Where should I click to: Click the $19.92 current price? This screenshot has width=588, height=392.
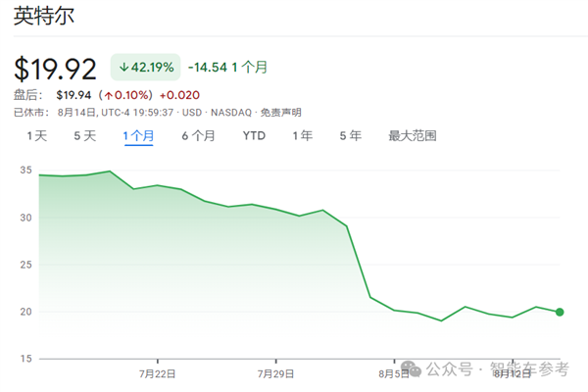click(55, 70)
